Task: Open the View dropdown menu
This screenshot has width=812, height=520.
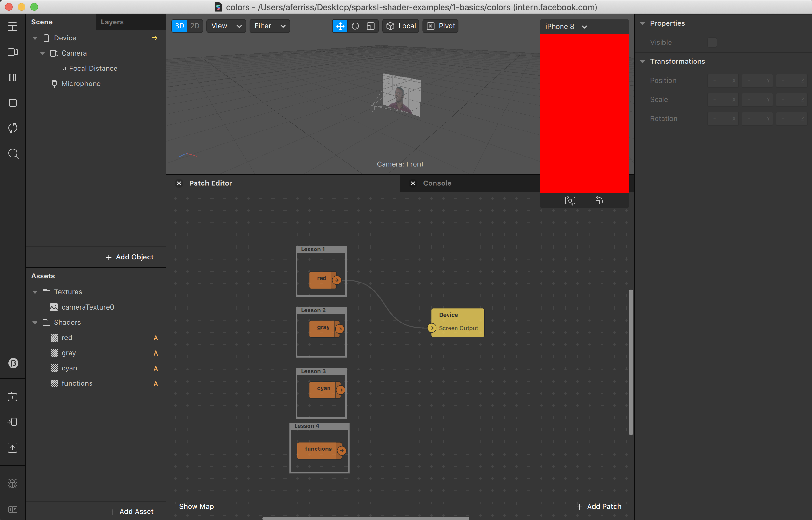Action: click(x=226, y=26)
